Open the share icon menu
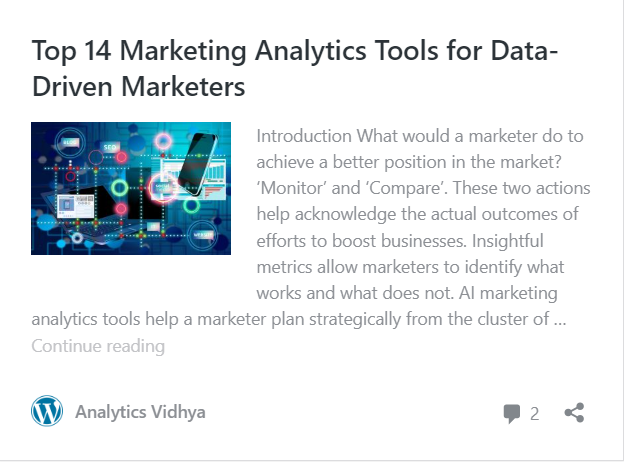This screenshot has width=626, height=466. pos(574,412)
